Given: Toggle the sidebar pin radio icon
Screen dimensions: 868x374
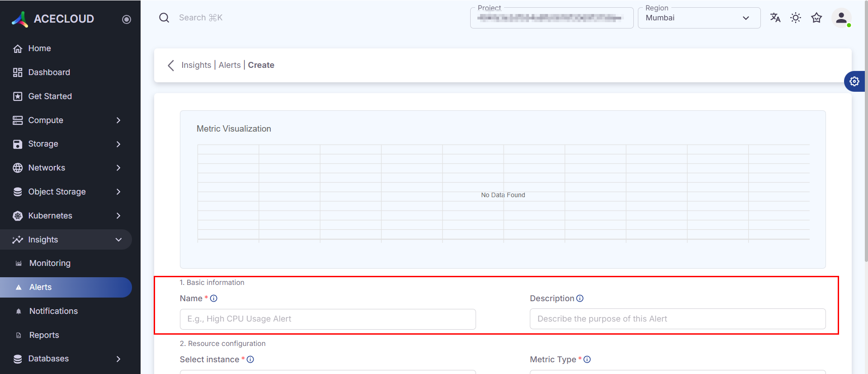Looking at the screenshot, I should click(x=127, y=19).
